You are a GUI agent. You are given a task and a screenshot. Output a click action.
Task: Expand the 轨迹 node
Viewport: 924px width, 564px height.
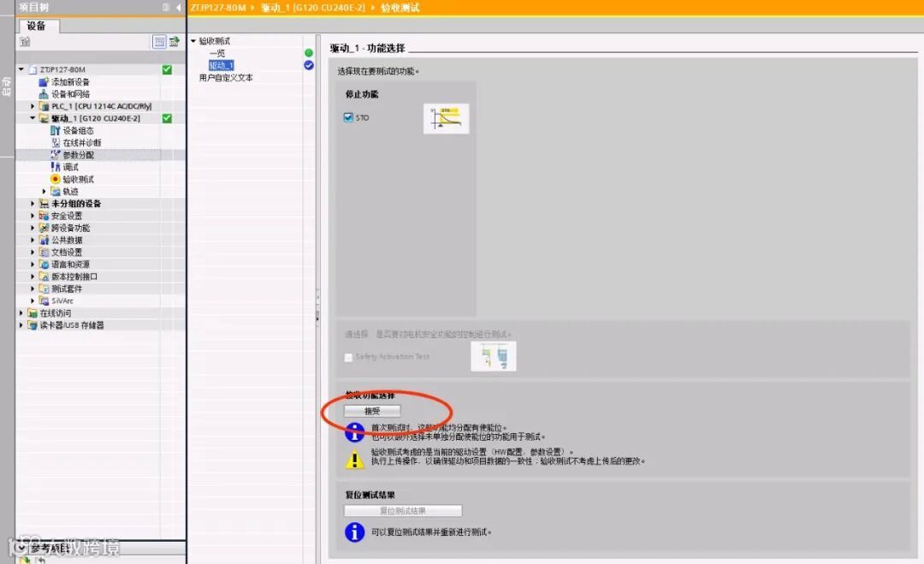click(x=44, y=192)
